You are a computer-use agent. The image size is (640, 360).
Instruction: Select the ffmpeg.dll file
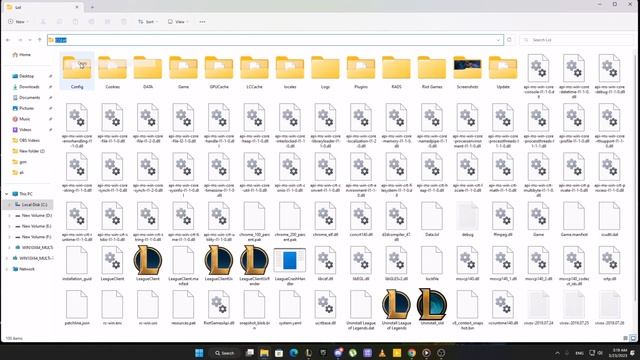click(x=503, y=219)
